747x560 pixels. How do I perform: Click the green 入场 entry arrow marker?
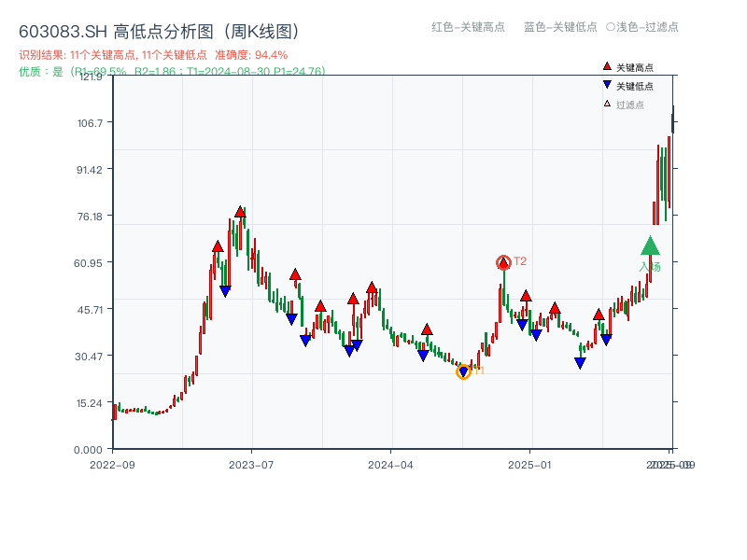click(649, 247)
